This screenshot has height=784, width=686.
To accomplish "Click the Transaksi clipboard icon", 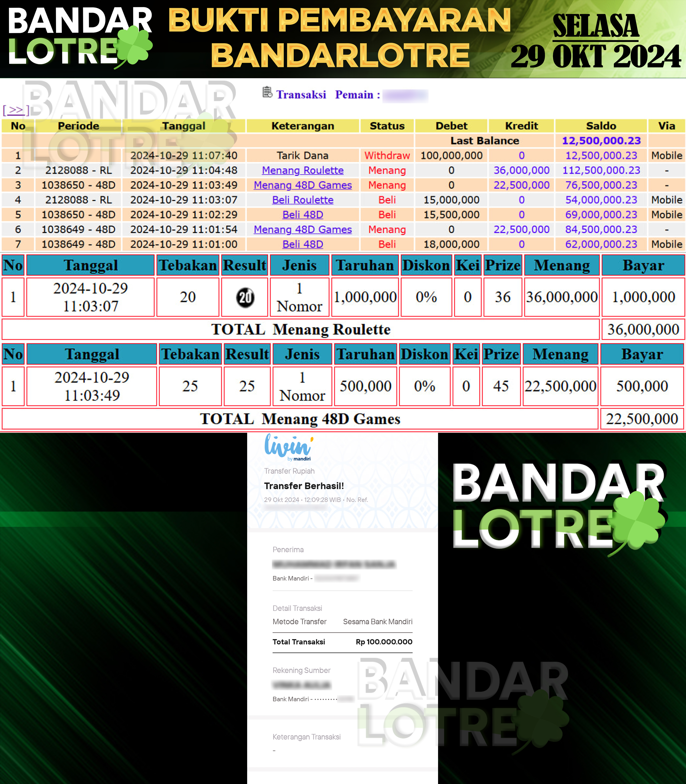I will point(267,93).
